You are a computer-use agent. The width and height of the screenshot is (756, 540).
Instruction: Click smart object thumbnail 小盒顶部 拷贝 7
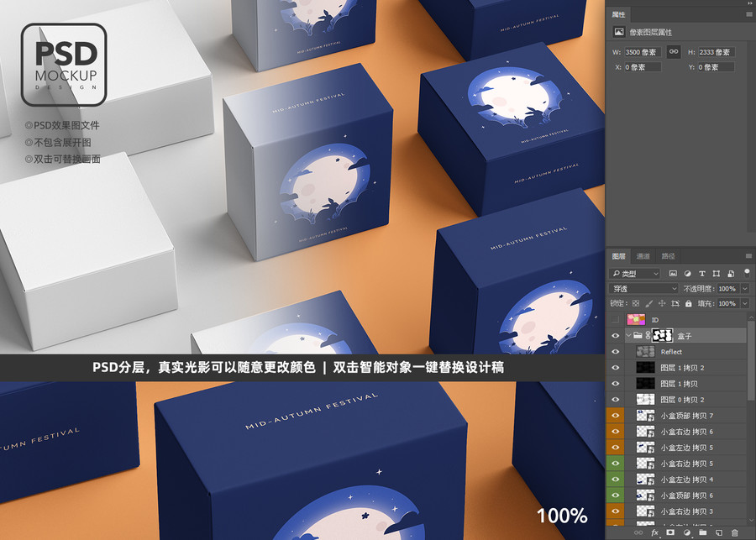pyautogui.click(x=646, y=415)
